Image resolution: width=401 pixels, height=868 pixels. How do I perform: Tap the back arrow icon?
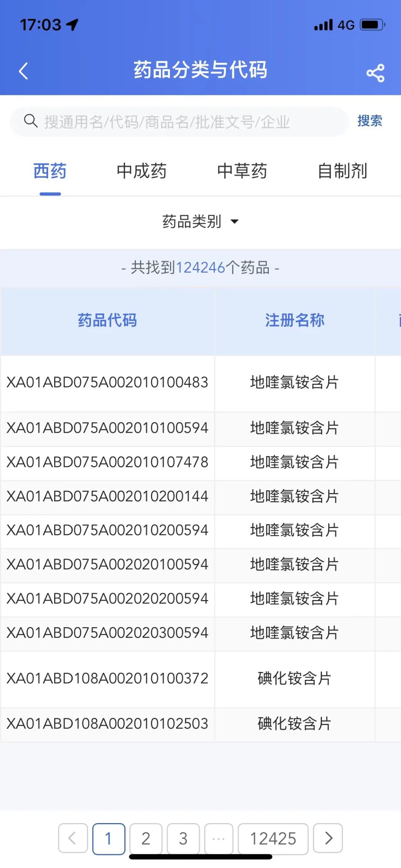[x=23, y=71]
